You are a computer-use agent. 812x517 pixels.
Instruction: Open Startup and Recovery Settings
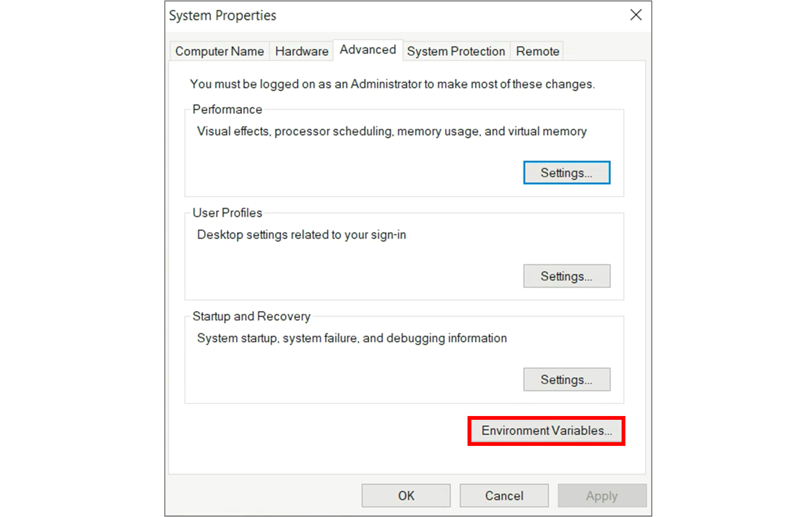point(566,379)
